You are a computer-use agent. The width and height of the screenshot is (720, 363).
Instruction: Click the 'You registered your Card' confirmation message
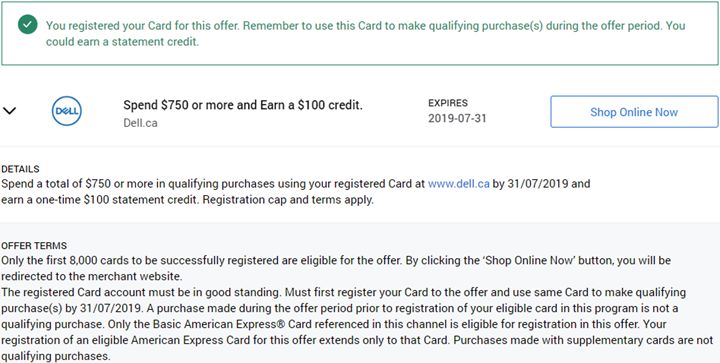tap(366, 34)
